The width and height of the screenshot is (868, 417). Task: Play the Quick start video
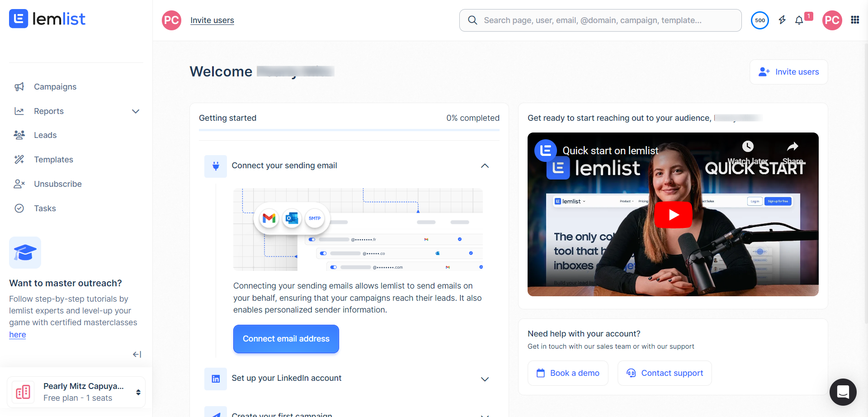[673, 215]
